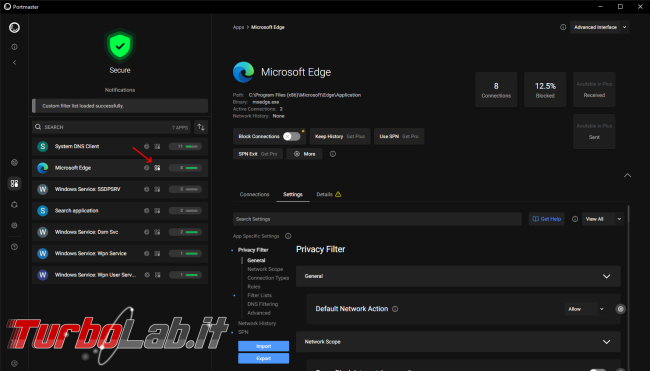Click the Microsoft Edge connection count bar
Screen dimensions: 650x371
pos(185,168)
